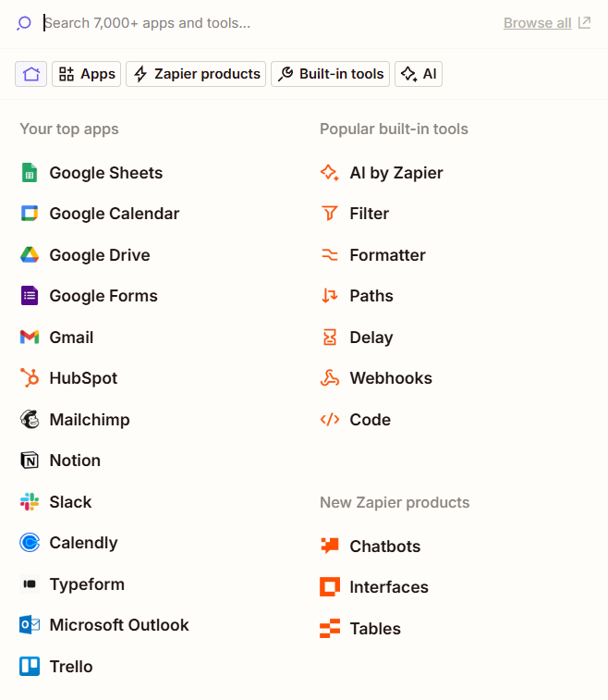Click the Notion logo icon
The width and height of the screenshot is (608, 700).
(30, 461)
